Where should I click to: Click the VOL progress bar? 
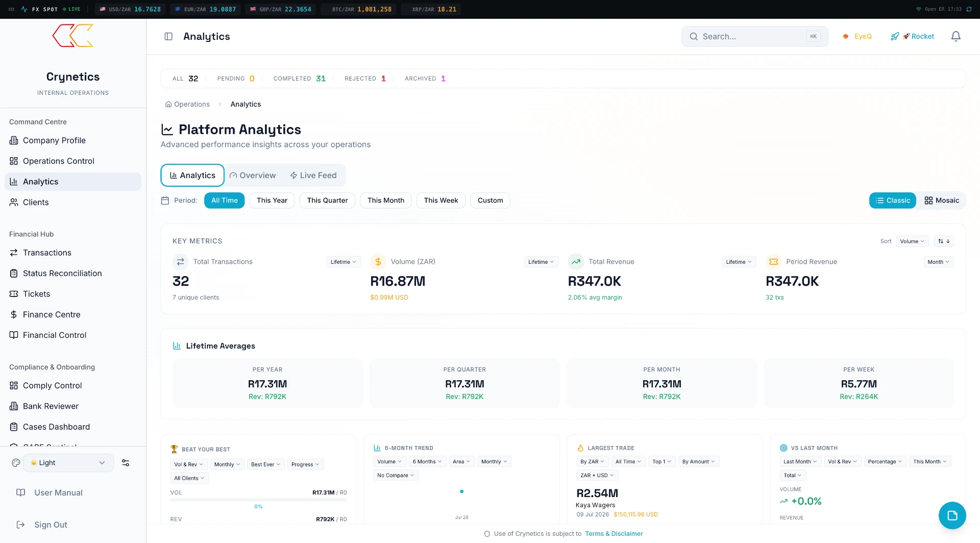point(258,500)
